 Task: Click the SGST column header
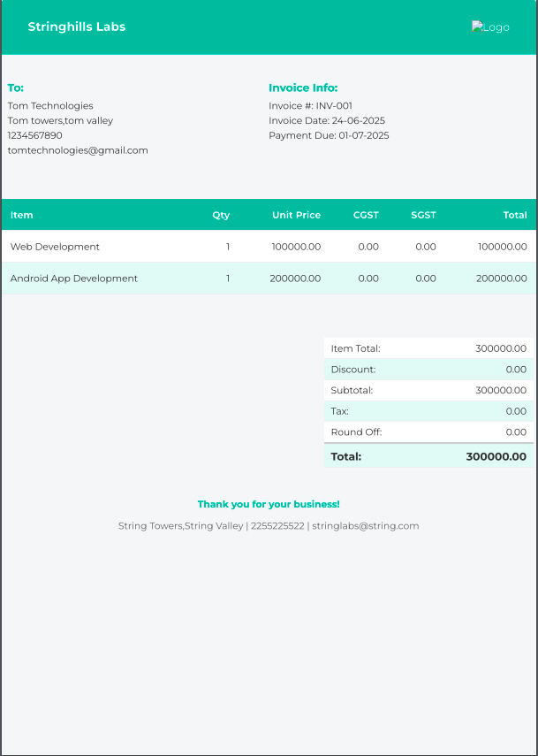[x=423, y=215]
